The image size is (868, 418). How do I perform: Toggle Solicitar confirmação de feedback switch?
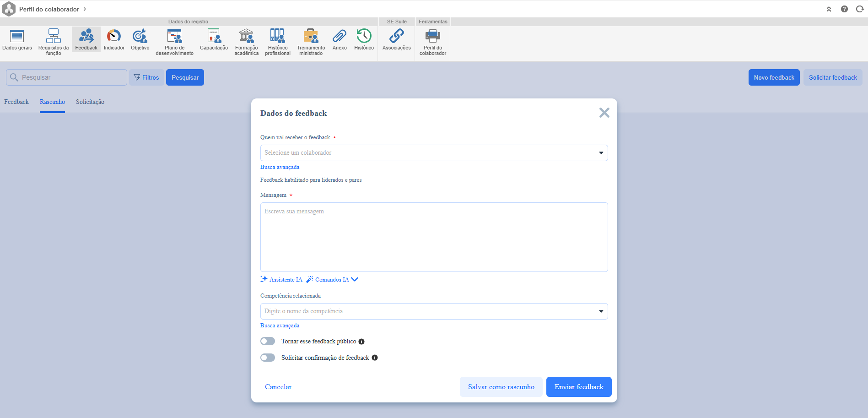coord(268,358)
